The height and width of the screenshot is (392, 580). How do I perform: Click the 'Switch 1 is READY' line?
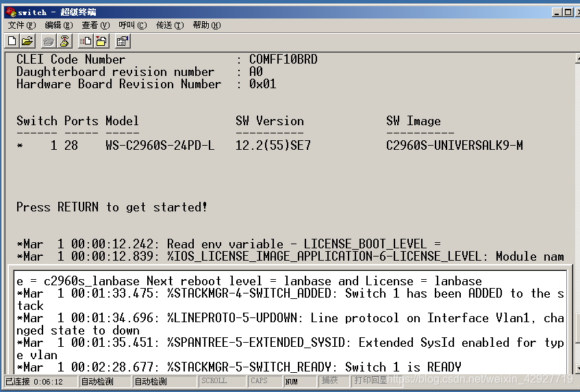point(239,367)
